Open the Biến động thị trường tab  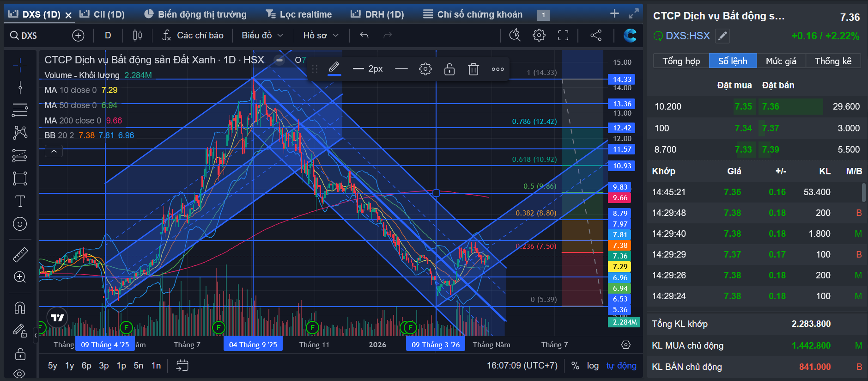tap(195, 14)
